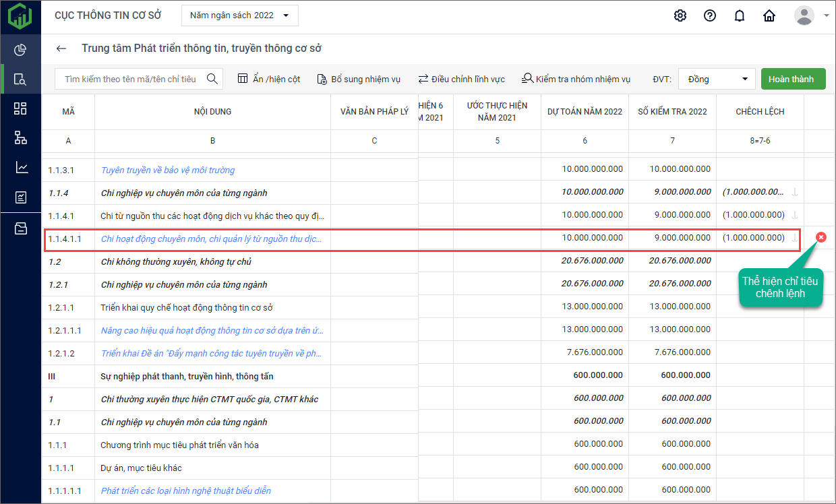Open the settings gear icon

pos(680,15)
